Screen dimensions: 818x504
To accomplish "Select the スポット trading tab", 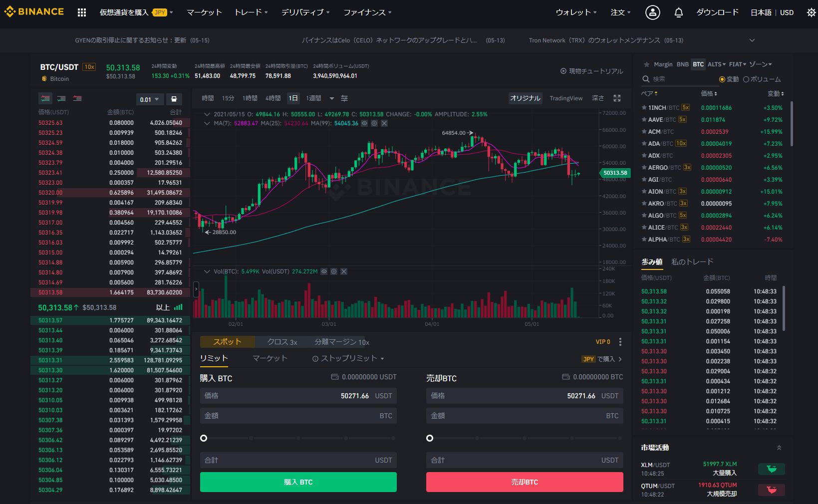I will tap(227, 342).
